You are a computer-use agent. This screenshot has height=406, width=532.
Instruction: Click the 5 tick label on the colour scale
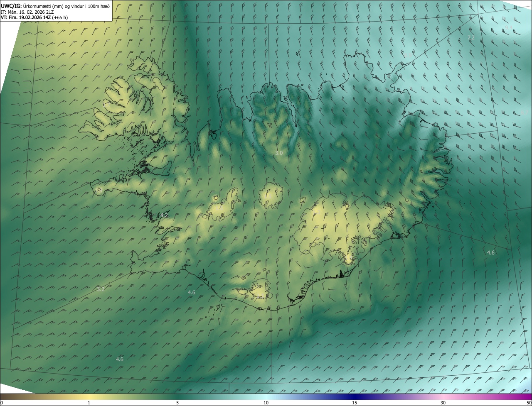(177, 403)
